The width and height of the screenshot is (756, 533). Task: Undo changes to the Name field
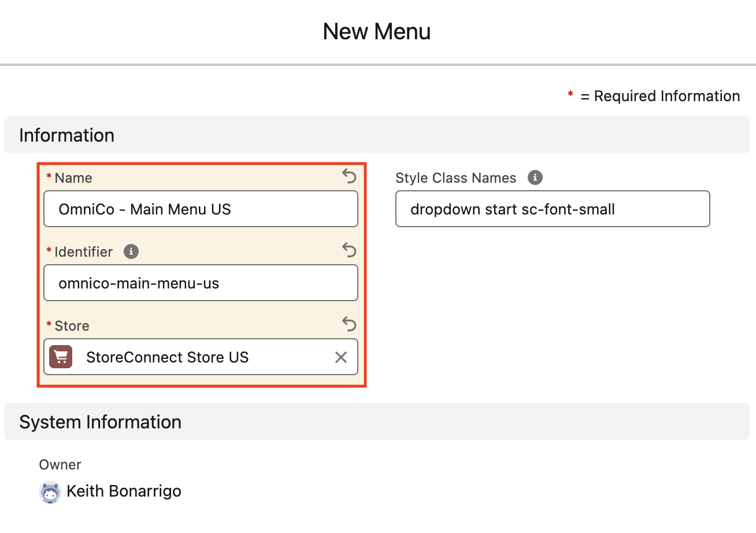[349, 176]
